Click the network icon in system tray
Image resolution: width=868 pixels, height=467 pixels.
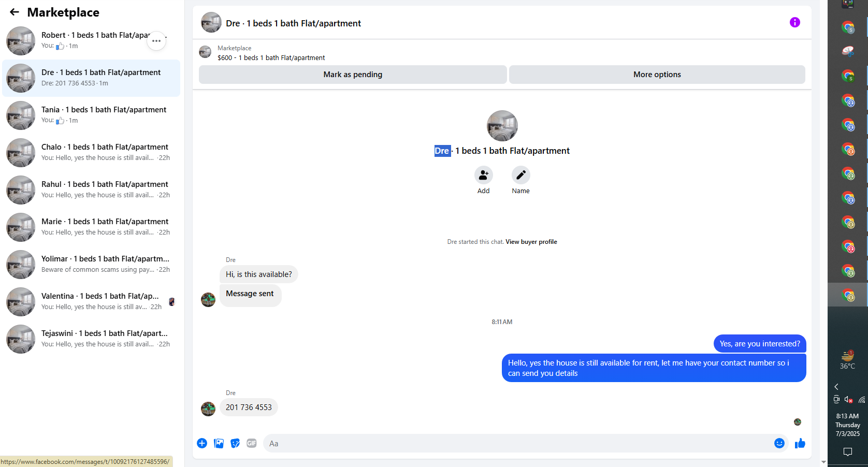pos(862,400)
